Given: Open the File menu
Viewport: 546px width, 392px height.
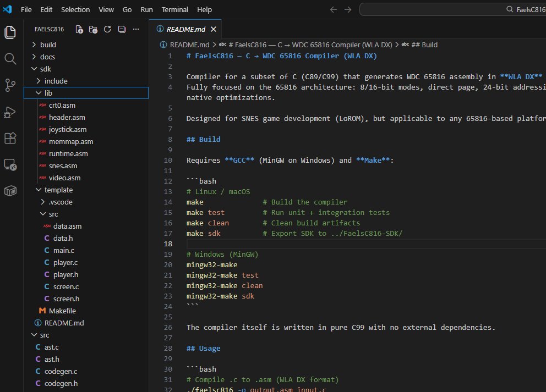Looking at the screenshot, I should [26, 10].
